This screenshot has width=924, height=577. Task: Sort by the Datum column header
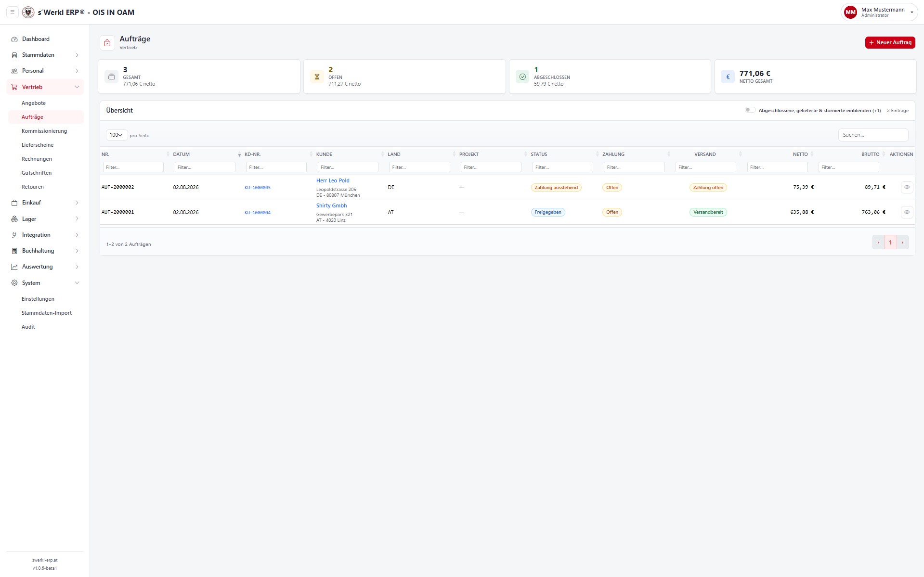[182, 154]
